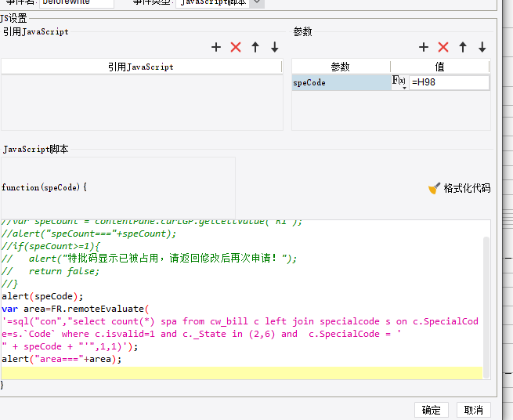Image resolution: width=513 pixels, height=420 pixels.
Task: Click the //if(speCount>=1){ comment line
Action: pos(50,246)
